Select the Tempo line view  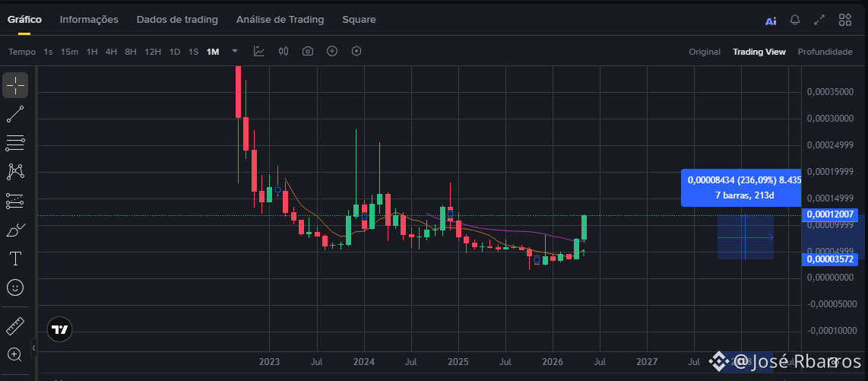tap(22, 52)
